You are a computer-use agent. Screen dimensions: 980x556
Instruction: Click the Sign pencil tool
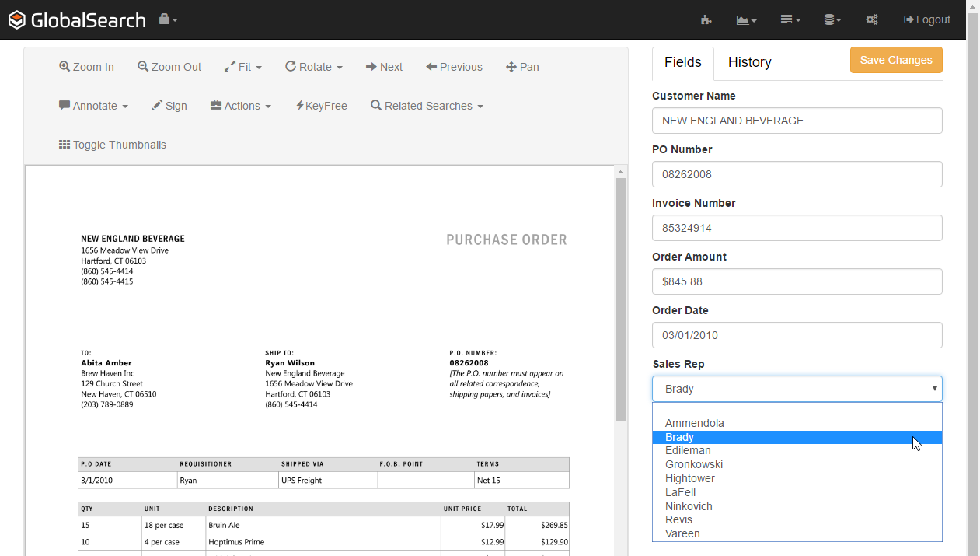169,106
